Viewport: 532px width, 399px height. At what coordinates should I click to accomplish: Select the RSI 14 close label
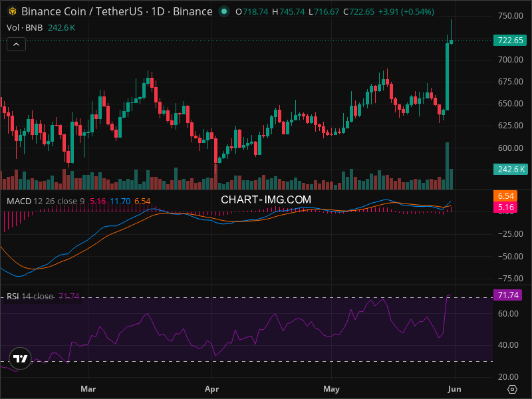(30, 297)
